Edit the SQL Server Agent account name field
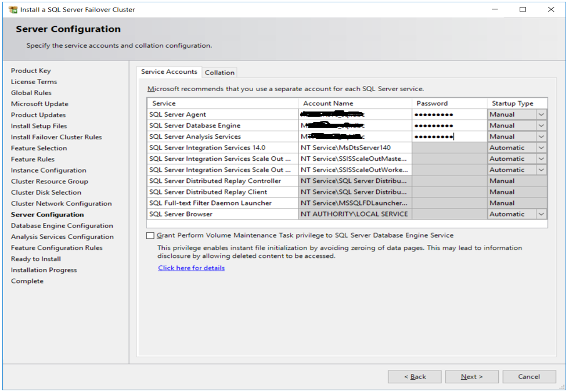569x392 pixels. pyautogui.click(x=355, y=114)
